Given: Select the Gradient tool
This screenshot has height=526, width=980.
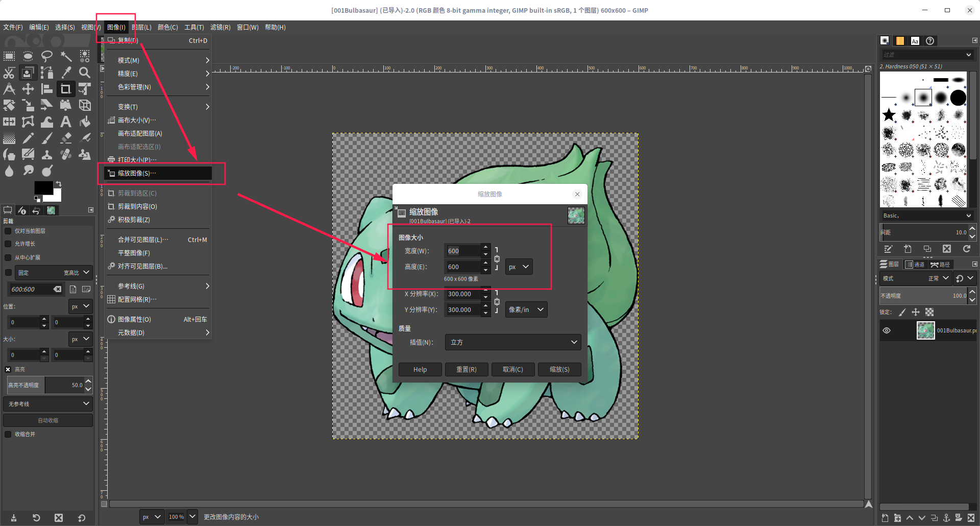Looking at the screenshot, I should click(9, 138).
